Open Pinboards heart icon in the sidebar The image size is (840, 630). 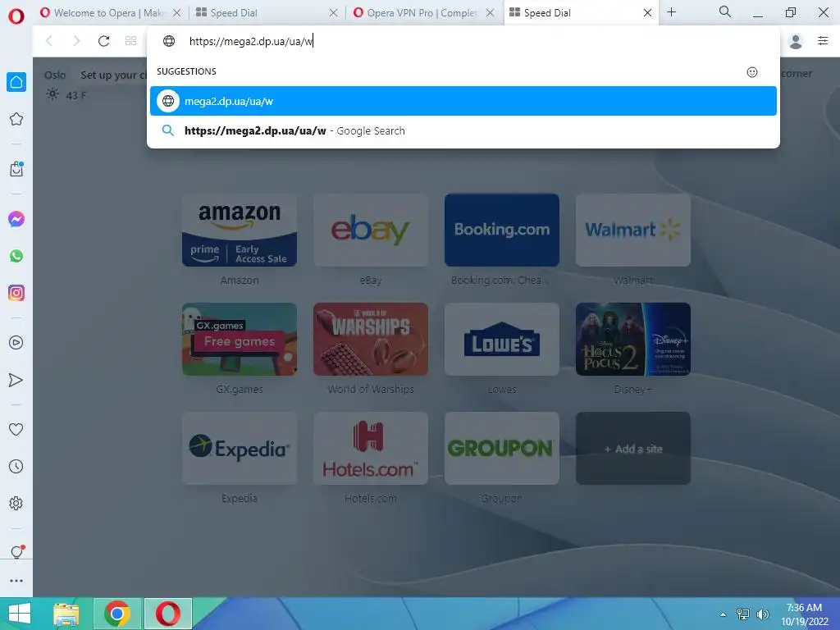[16, 429]
